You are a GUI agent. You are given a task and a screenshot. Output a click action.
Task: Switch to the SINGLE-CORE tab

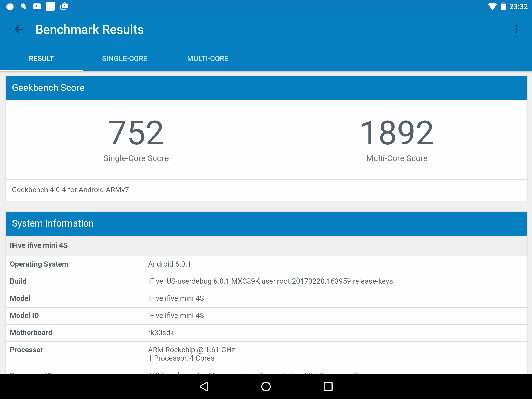[x=124, y=59]
